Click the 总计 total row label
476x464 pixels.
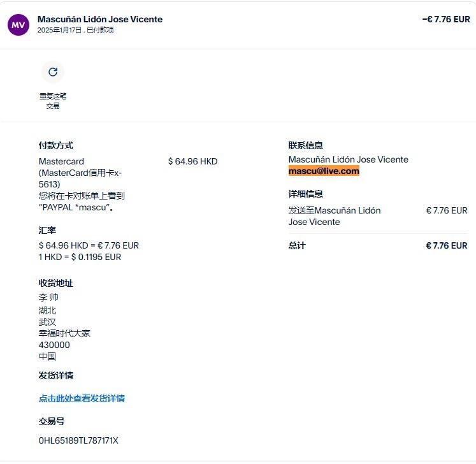point(297,245)
